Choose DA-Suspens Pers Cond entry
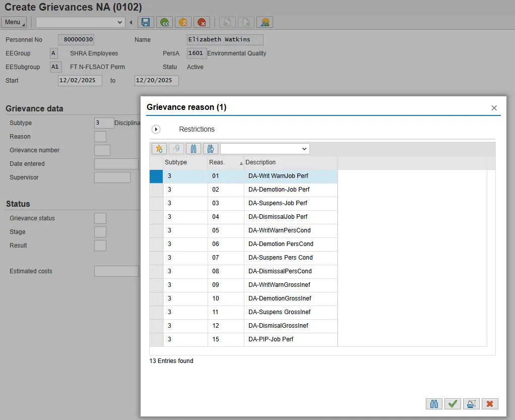Viewport: 515px width, 420px height. click(x=280, y=258)
